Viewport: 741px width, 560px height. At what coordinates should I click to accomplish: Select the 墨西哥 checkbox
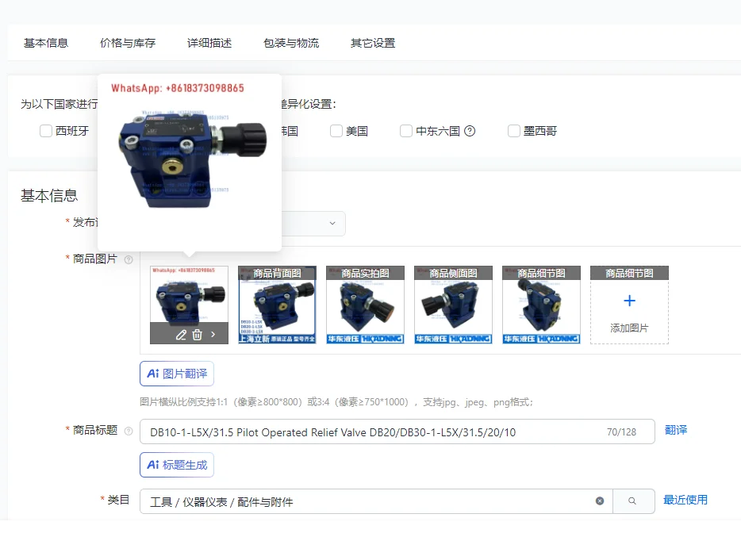click(x=513, y=131)
